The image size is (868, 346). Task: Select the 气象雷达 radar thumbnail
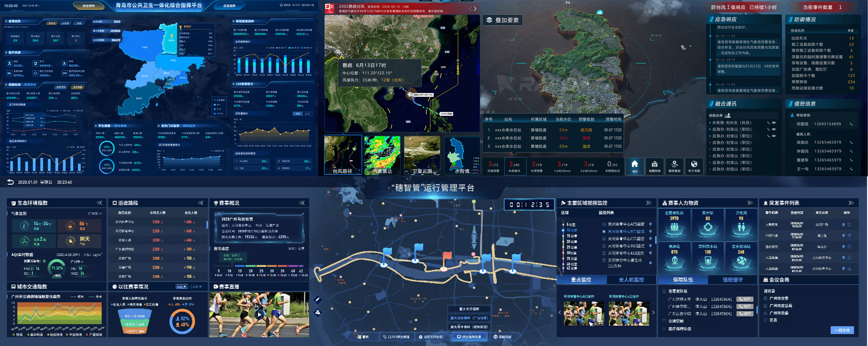pos(382,155)
